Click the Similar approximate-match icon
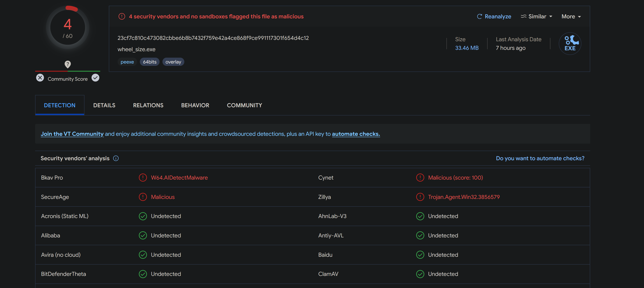This screenshot has height=288, width=644. point(523,17)
